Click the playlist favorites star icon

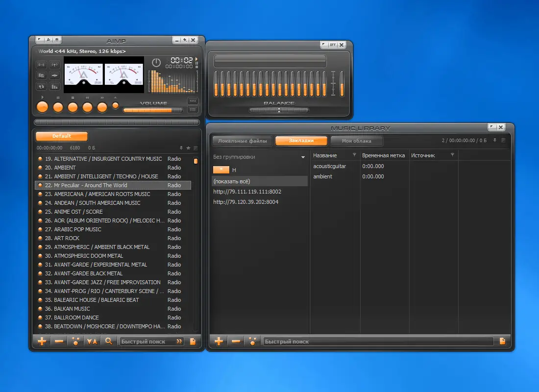point(188,148)
